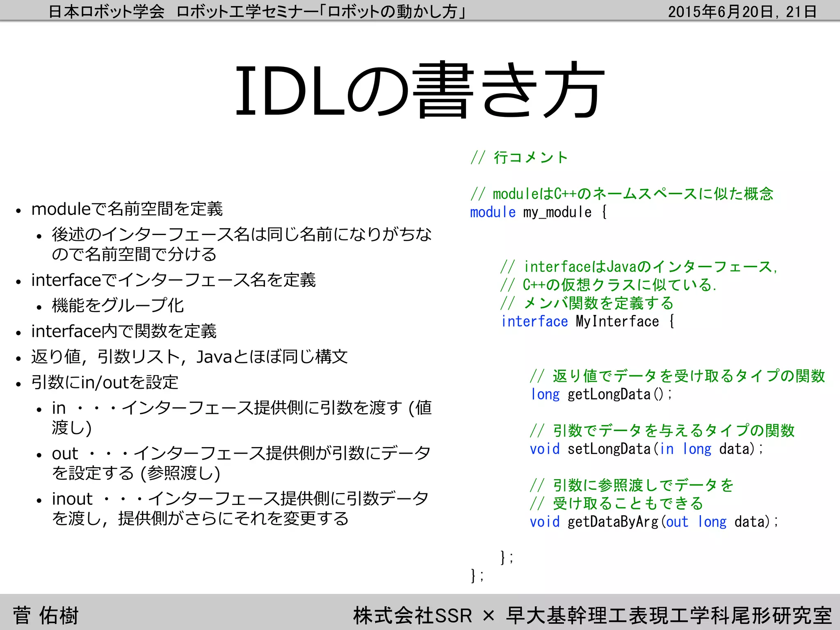This screenshot has width=840, height=630.
Task: Select the sub-bullet starting 'inout ・・・インターフェース'
Action: click(x=240, y=509)
